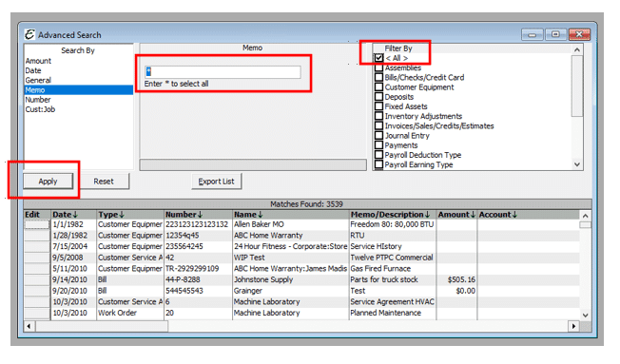Tick the Deposits checkbox
620x364 pixels.
(x=378, y=96)
